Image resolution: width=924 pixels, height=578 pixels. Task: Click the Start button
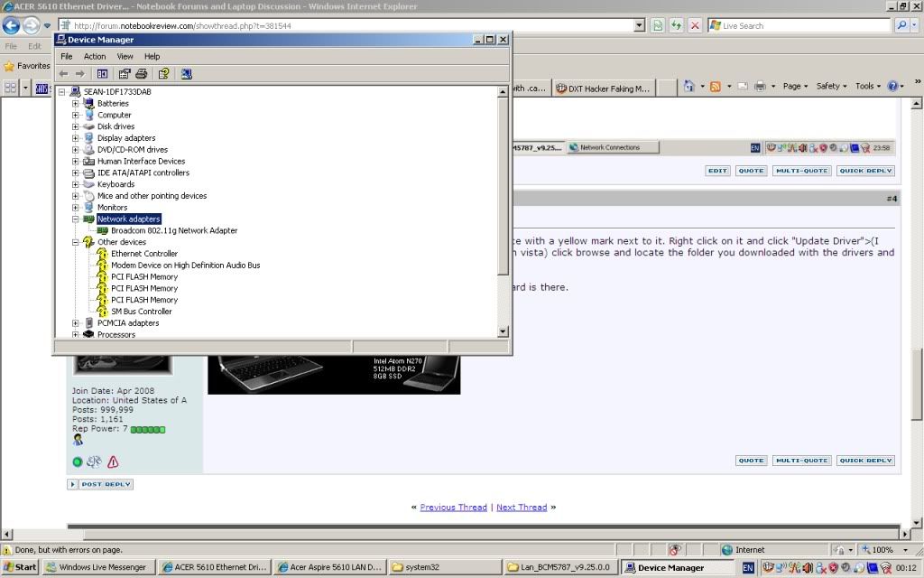click(x=20, y=567)
